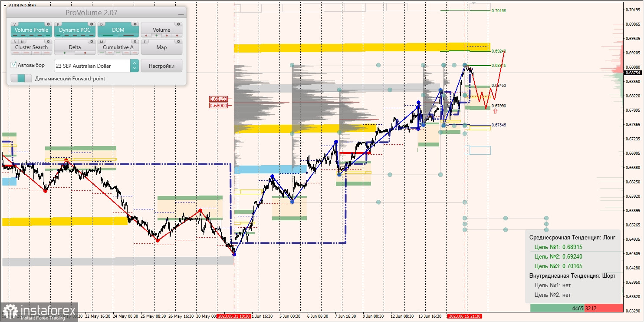Open Cumulative Δ gear settings
This screenshot has width=644, height=322.
pos(135,41)
